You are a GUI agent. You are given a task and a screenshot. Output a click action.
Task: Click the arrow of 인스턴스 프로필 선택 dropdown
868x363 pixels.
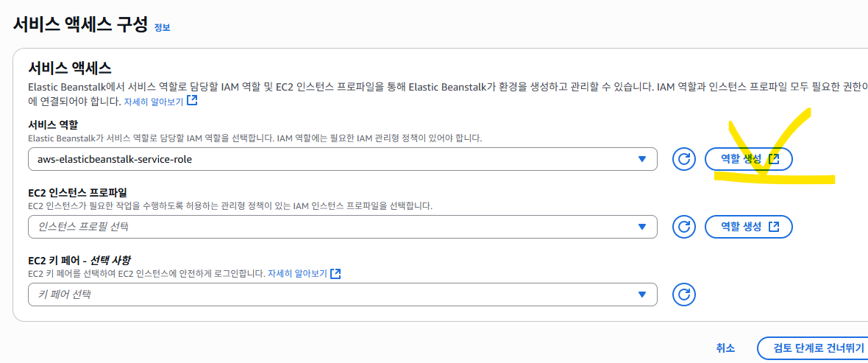[642, 227]
